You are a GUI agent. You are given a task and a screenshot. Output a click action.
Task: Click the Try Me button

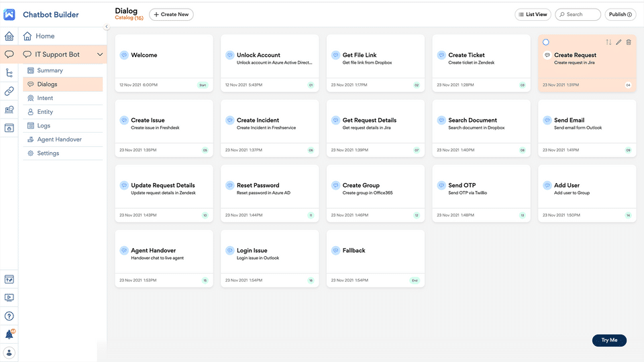609,341
